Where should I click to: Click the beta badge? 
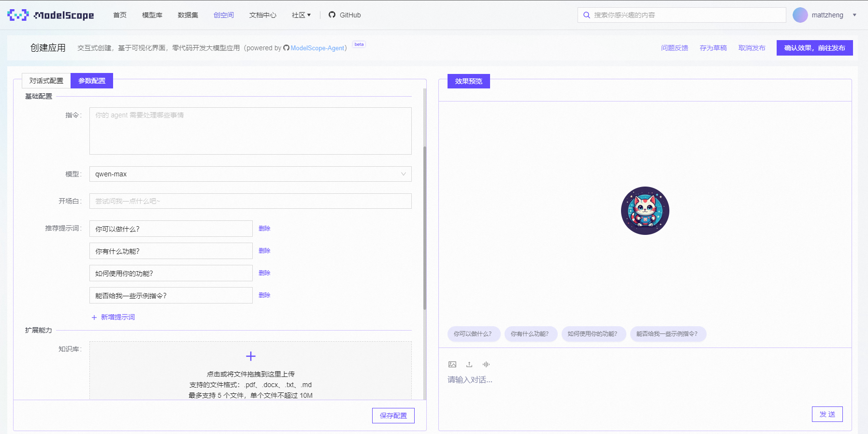click(x=359, y=44)
